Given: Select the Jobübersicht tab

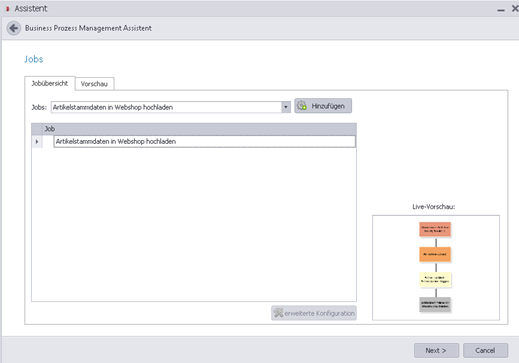Looking at the screenshot, I should 50,83.
